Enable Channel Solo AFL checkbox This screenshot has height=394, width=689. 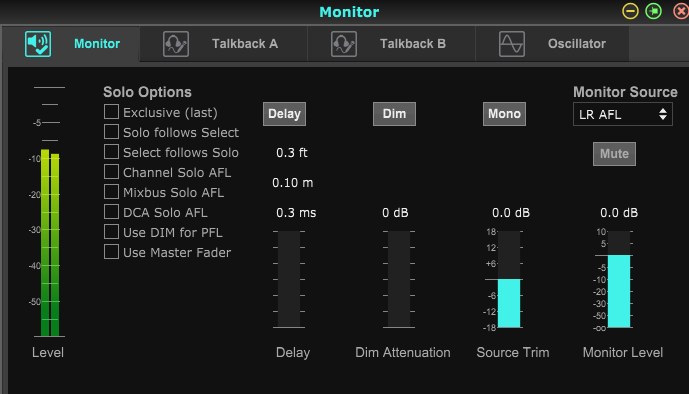coord(111,171)
